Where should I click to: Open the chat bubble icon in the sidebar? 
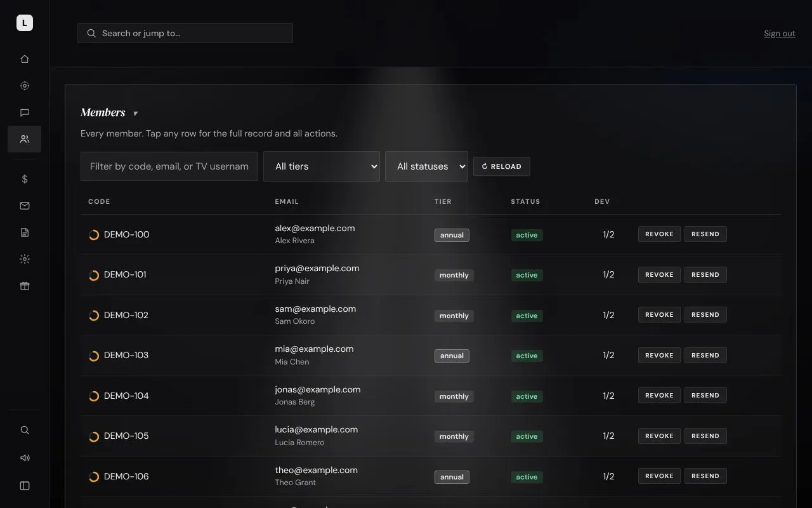coord(25,112)
